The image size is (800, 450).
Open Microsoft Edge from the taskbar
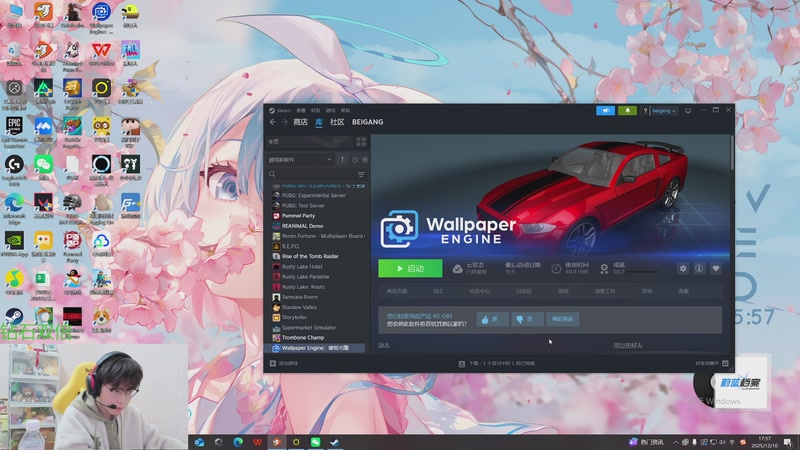(238, 442)
